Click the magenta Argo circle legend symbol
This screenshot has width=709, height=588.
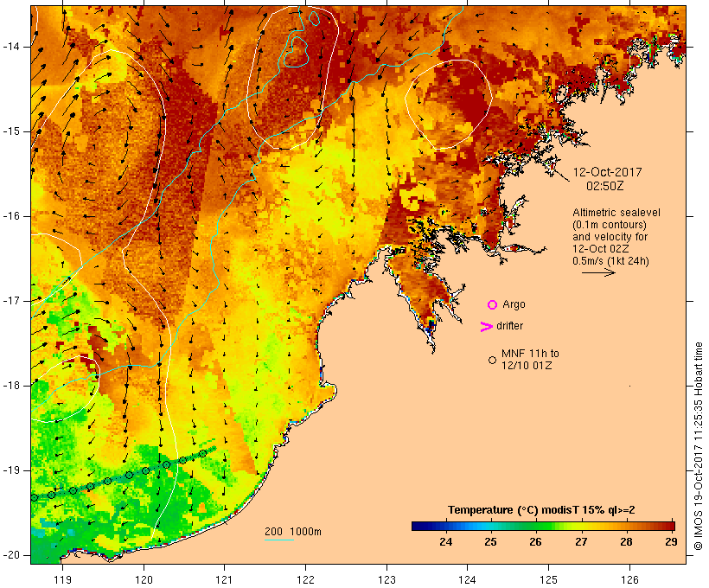pyautogui.click(x=493, y=305)
